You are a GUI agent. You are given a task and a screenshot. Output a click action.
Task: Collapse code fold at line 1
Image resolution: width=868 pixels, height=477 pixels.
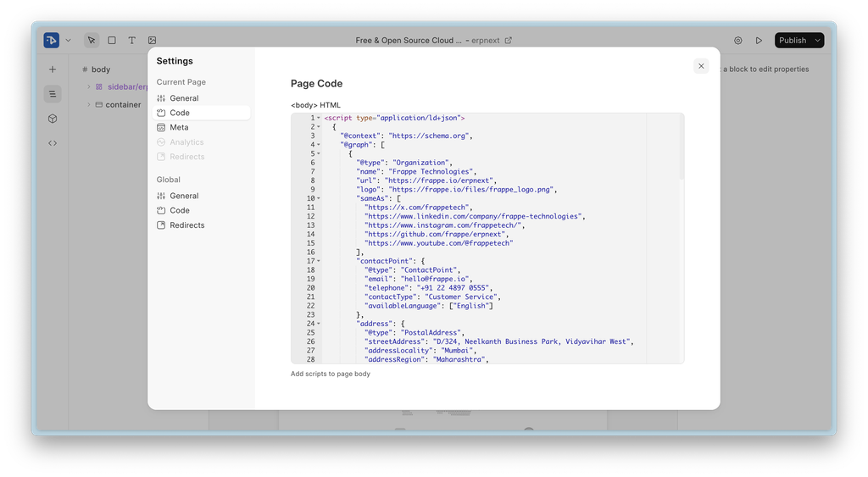[x=319, y=118]
